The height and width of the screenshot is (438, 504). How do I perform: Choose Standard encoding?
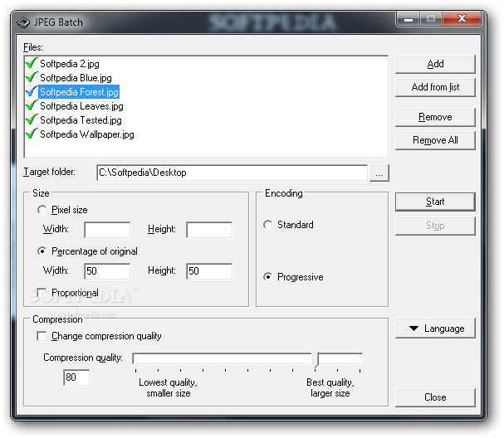pos(267,225)
